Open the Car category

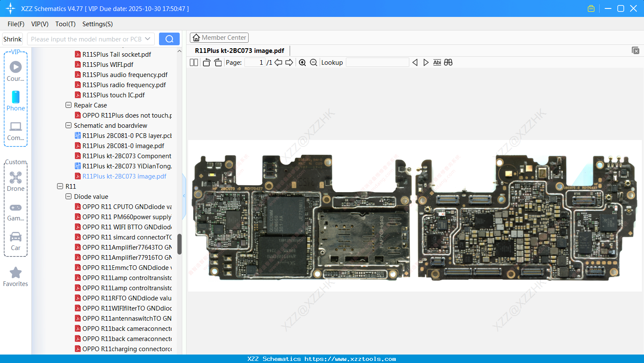point(16,241)
